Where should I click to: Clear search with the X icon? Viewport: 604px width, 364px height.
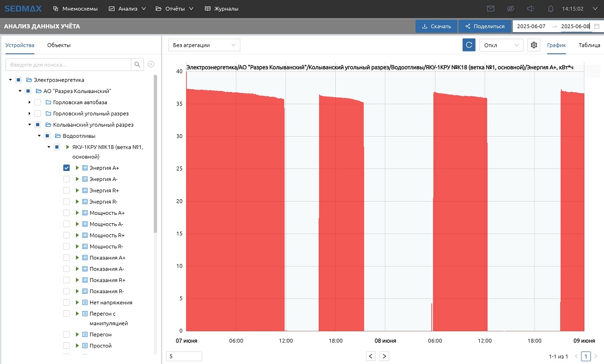click(x=151, y=65)
